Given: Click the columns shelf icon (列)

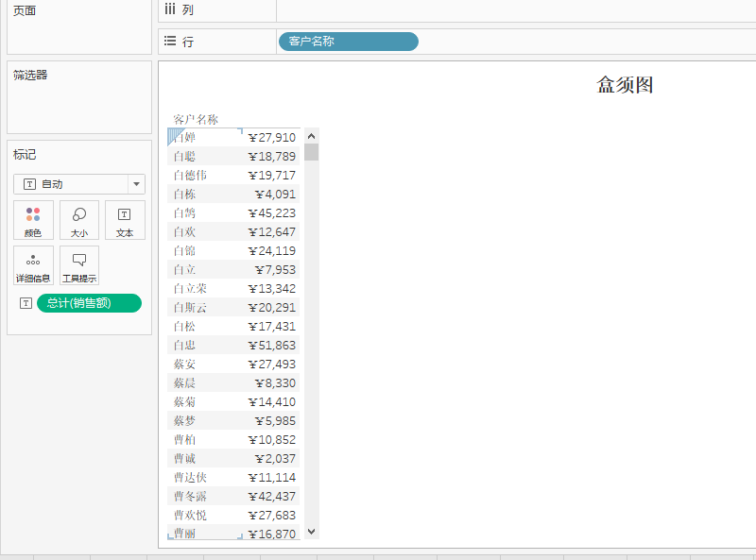Looking at the screenshot, I should (170, 9).
